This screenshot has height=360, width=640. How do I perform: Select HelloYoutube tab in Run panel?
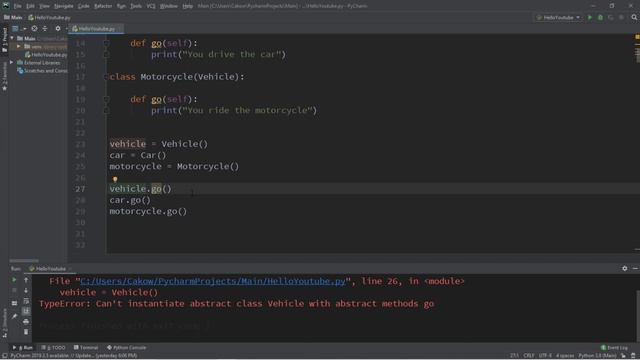[x=50, y=269]
